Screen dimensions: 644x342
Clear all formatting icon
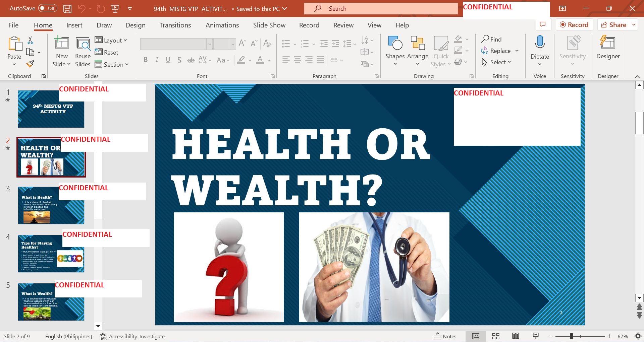tap(267, 43)
